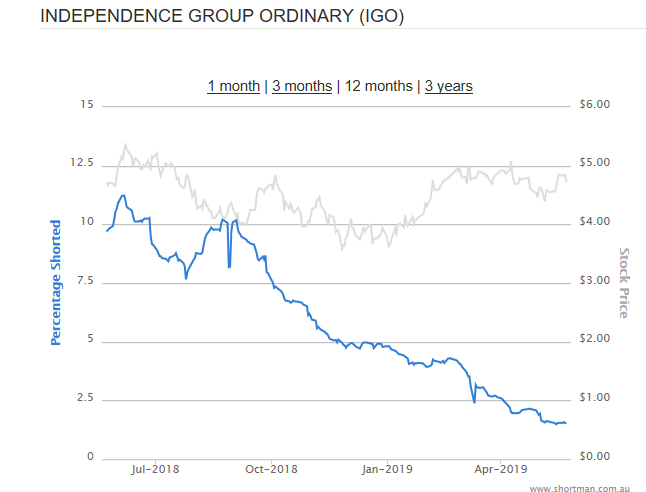
Task: Click the Independence Group Ordinary (IGO) heading
Action: pyautogui.click(x=222, y=16)
